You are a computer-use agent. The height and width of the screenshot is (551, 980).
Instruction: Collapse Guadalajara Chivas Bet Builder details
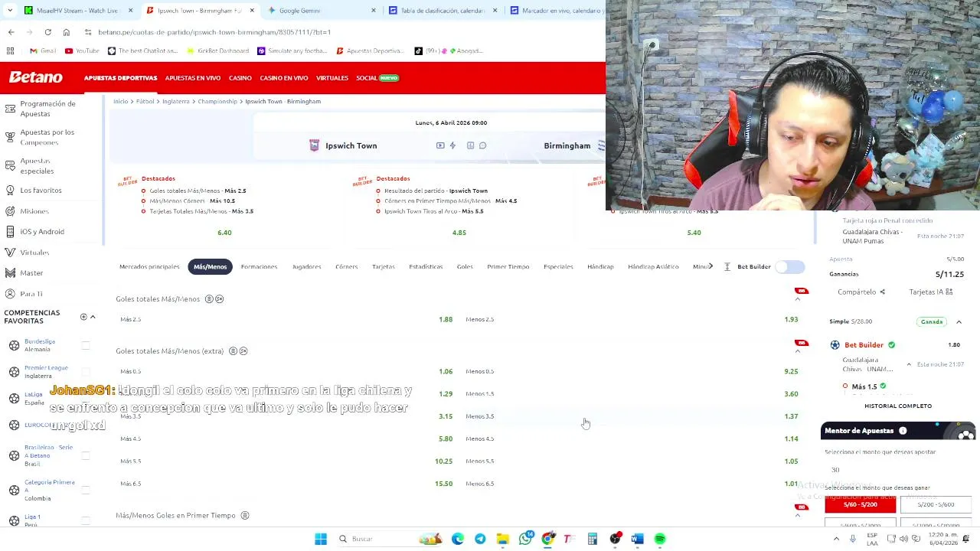909,364
